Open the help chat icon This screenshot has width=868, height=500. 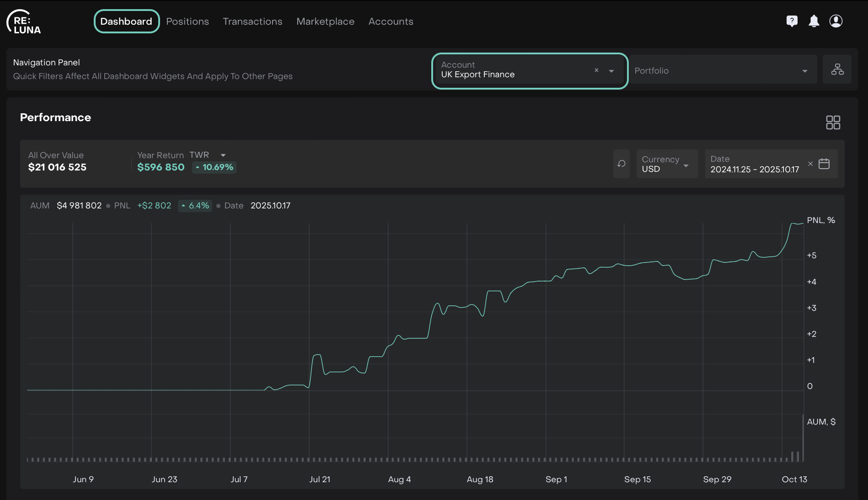coord(792,21)
